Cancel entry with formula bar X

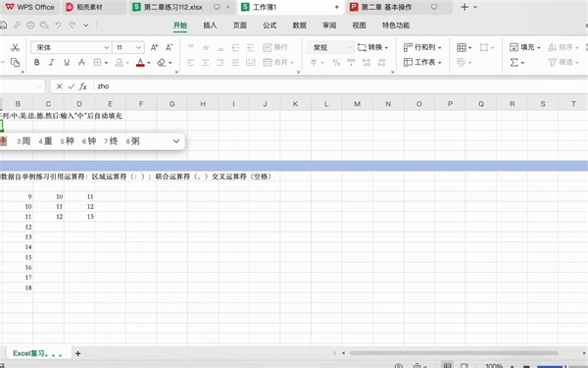[59, 86]
